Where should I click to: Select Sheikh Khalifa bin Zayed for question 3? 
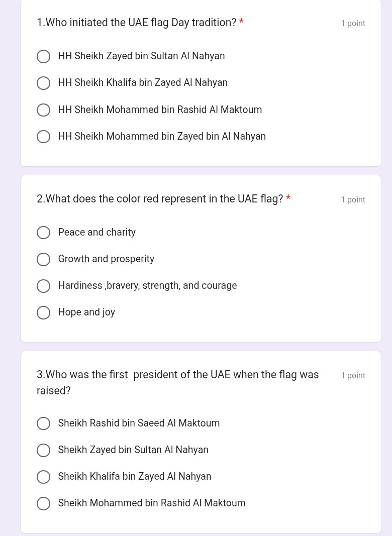point(43,477)
